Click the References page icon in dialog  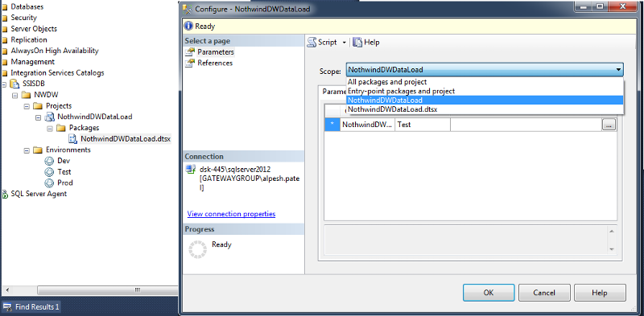(190, 64)
